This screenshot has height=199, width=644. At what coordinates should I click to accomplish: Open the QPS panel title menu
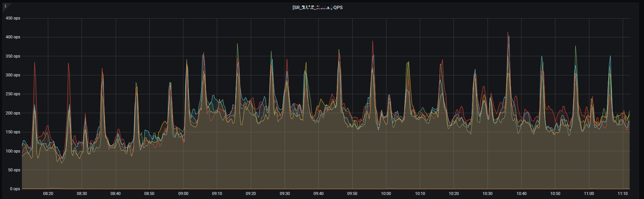pos(317,7)
